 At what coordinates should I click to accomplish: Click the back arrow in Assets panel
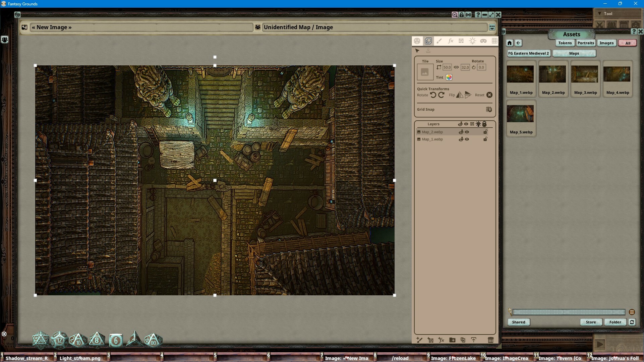(518, 43)
